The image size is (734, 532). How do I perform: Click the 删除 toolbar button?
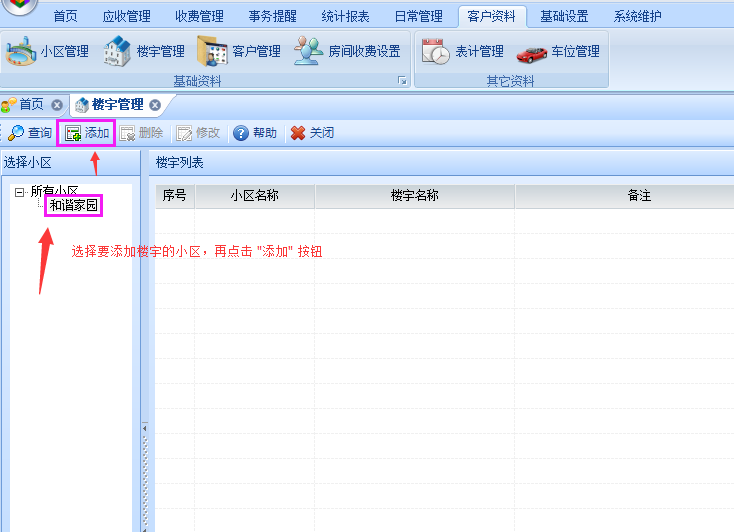(x=141, y=133)
